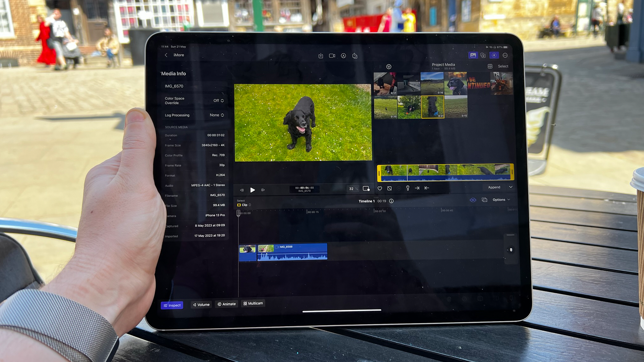This screenshot has height=362, width=644.
Task: Select the keyword tagging icon
Action: pyautogui.click(x=408, y=188)
